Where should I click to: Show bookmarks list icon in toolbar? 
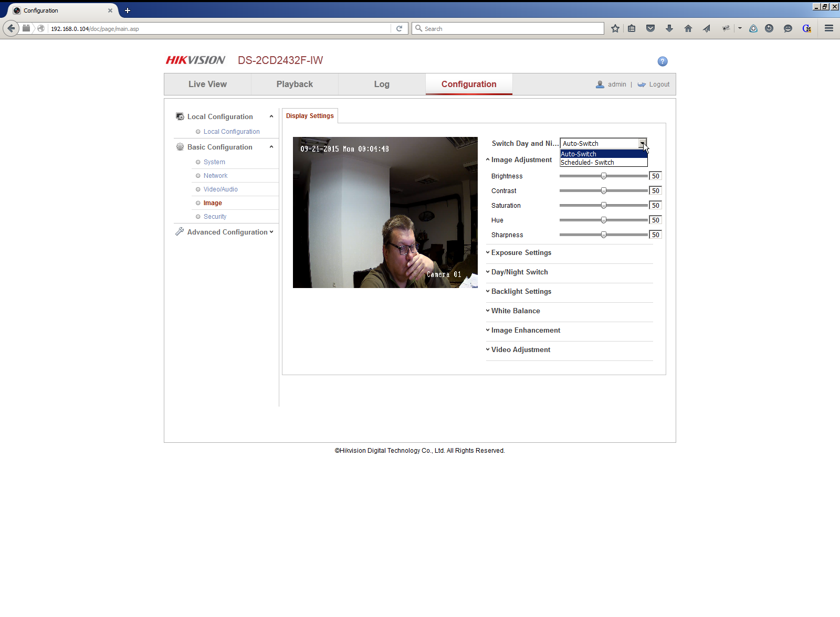pyautogui.click(x=632, y=28)
